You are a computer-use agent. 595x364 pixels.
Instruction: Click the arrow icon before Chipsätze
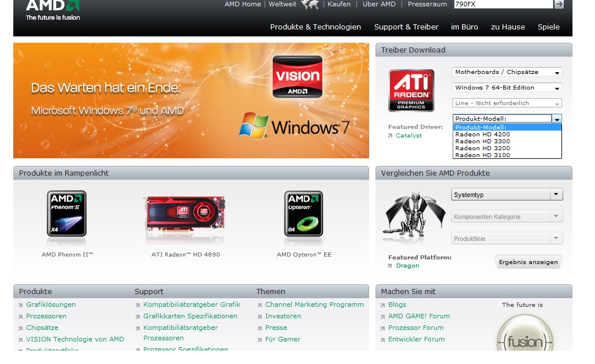pyautogui.click(x=20, y=328)
